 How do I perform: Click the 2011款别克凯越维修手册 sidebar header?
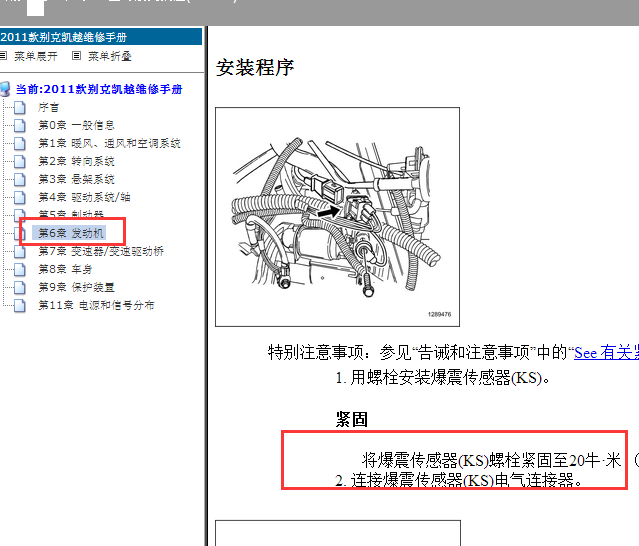pos(101,37)
